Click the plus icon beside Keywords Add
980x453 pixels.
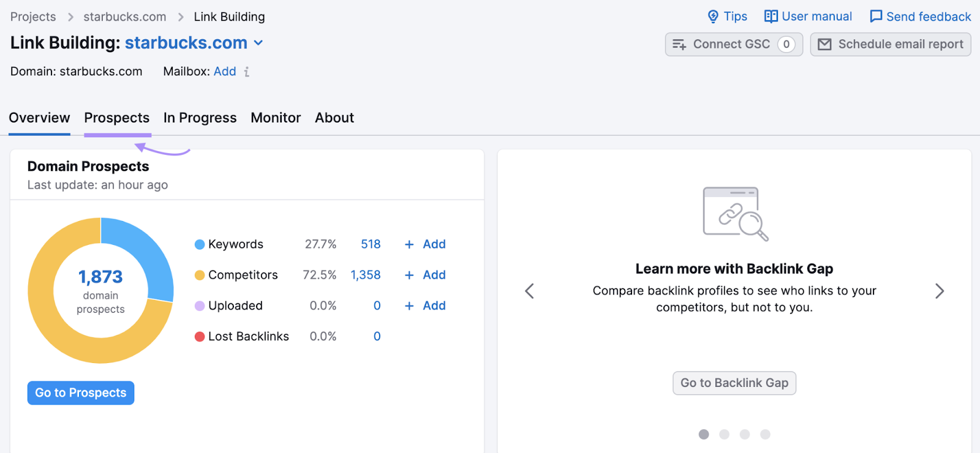pos(409,244)
